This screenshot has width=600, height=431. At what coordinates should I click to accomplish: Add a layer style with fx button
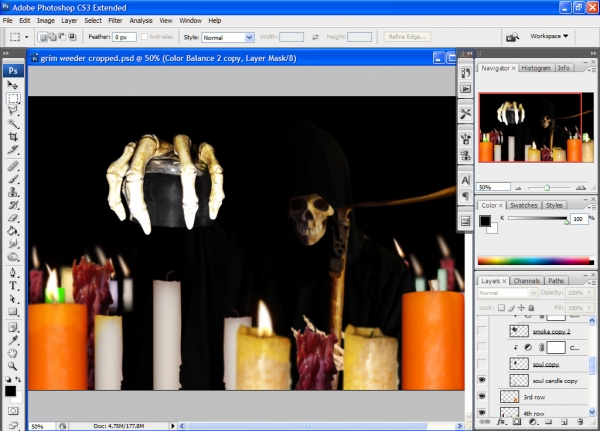pos(501,422)
